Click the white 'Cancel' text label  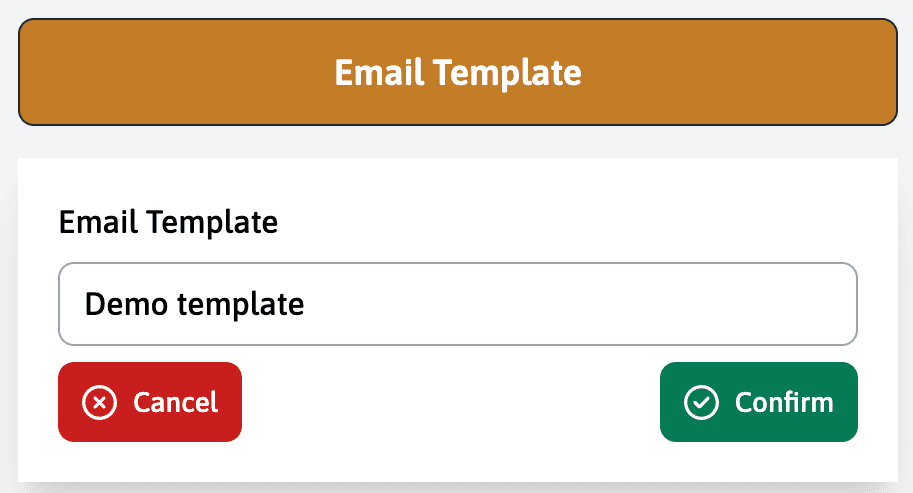175,402
